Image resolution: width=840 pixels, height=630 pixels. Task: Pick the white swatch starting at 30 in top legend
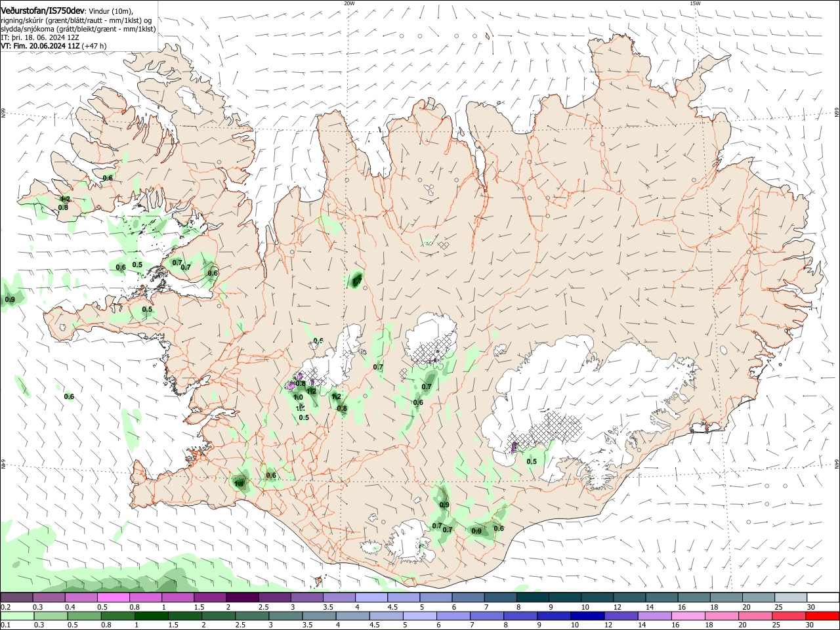click(822, 597)
